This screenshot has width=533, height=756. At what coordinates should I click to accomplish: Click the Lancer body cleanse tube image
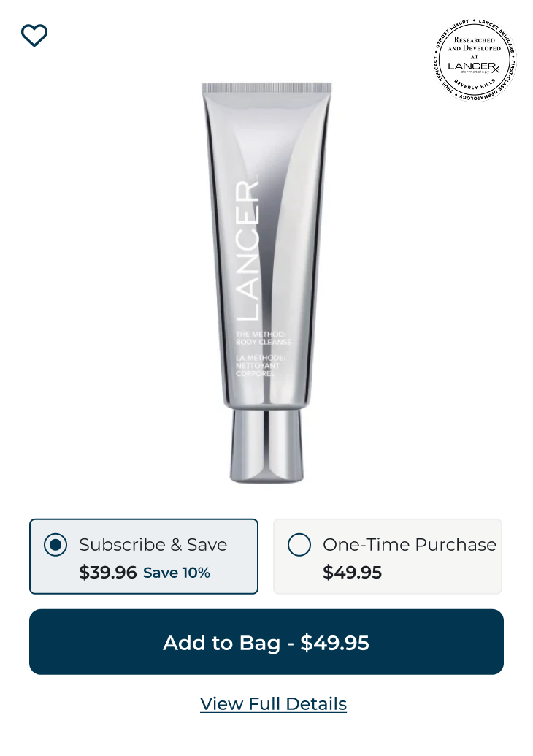coord(266,283)
